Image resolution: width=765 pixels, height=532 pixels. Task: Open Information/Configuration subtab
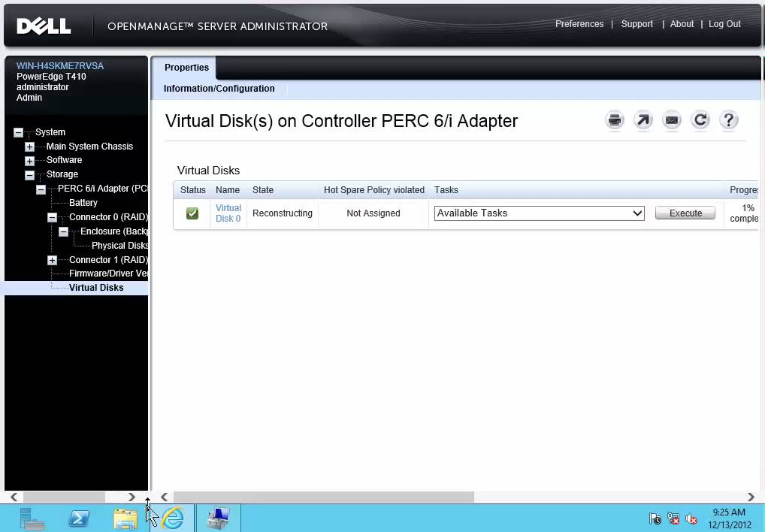(x=219, y=89)
